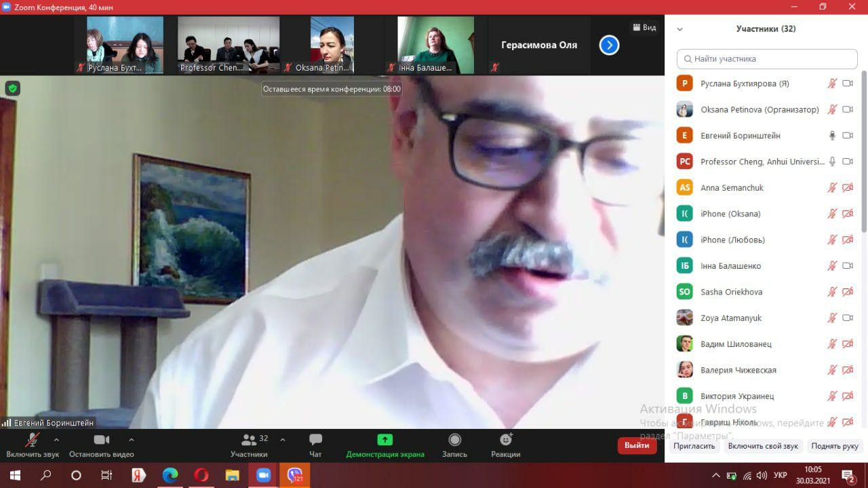Image resolution: width=868 pixels, height=488 pixels.
Task: Open the Вид view menu
Action: (644, 27)
